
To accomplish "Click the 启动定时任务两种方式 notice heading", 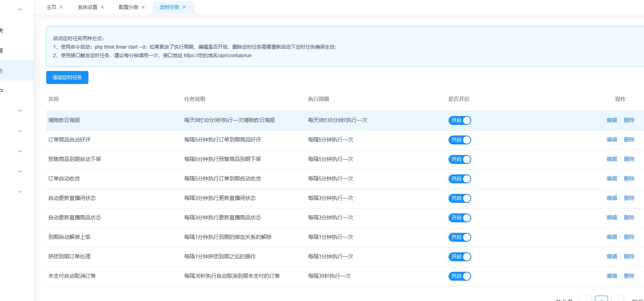I will [x=79, y=39].
